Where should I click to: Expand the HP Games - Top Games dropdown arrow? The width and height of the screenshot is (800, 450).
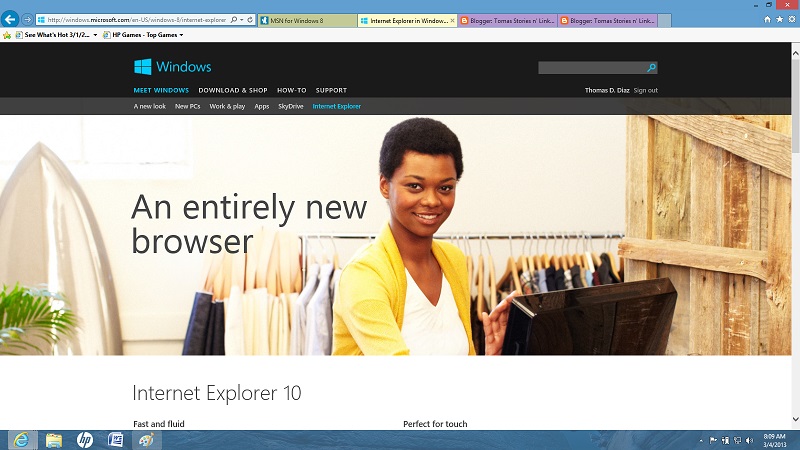181,35
